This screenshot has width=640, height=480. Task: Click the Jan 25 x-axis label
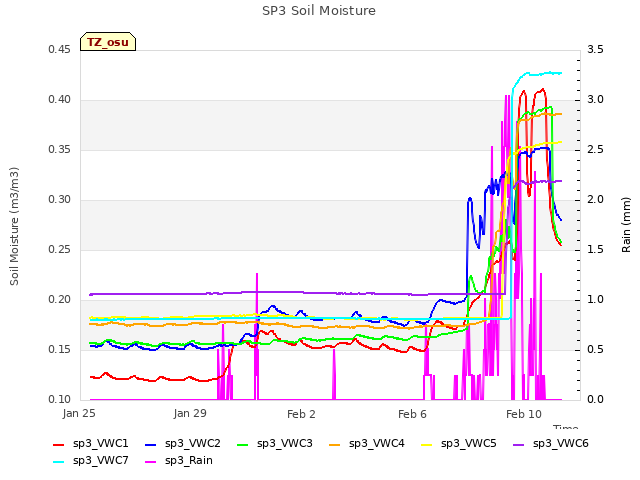[x=79, y=414]
